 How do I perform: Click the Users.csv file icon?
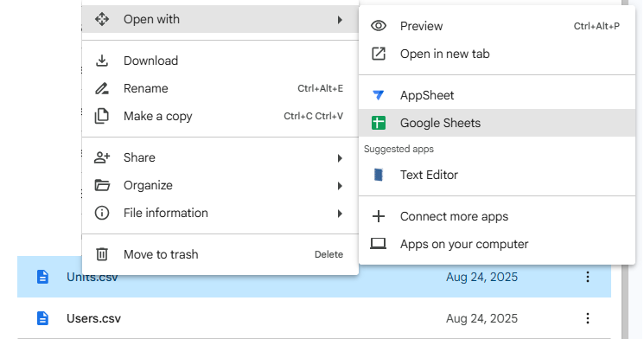42,318
